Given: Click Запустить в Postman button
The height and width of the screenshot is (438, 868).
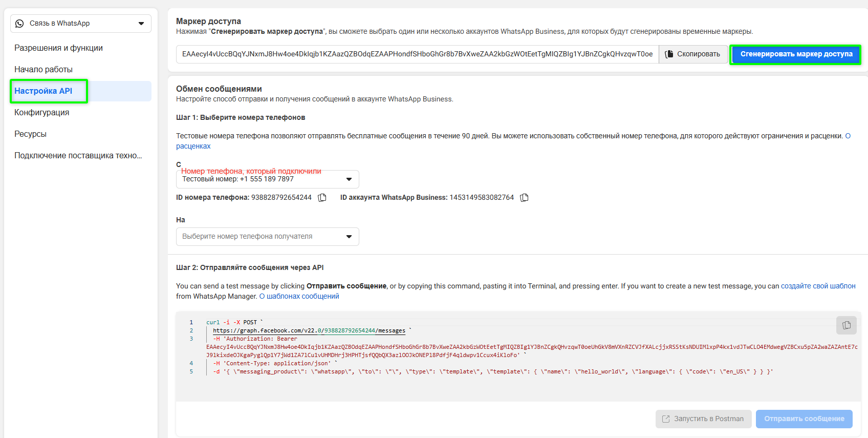Looking at the screenshot, I should (x=703, y=419).
